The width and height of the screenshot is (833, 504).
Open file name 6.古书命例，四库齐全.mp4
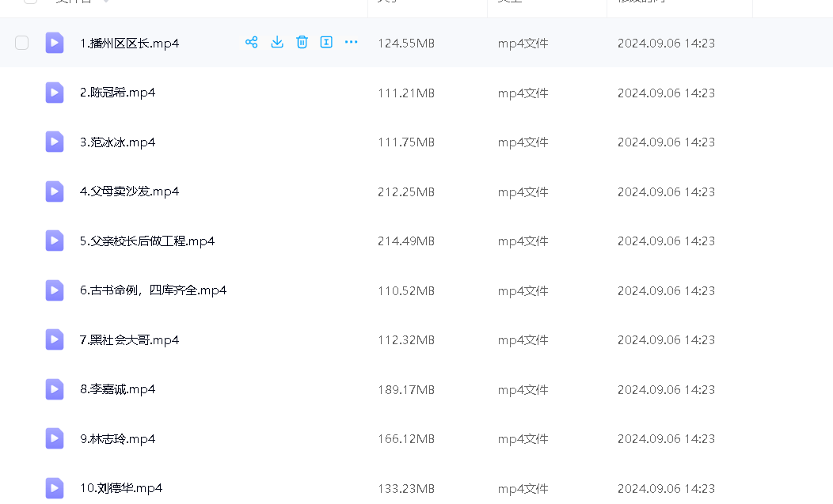point(153,290)
